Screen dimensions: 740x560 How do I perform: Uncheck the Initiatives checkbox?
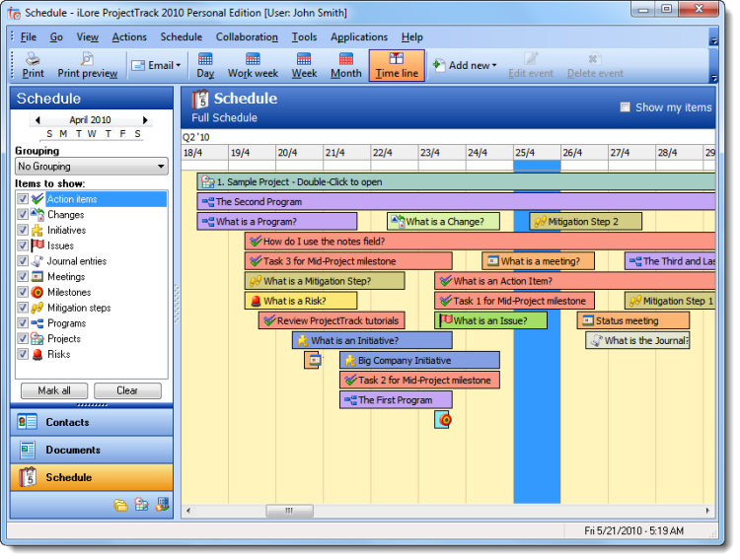pos(23,231)
